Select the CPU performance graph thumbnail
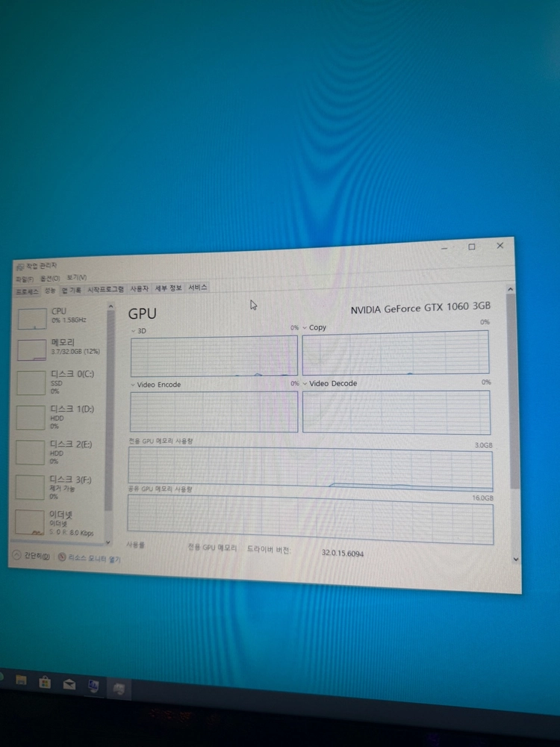Viewport: 560px width, 747px height. click(32, 319)
